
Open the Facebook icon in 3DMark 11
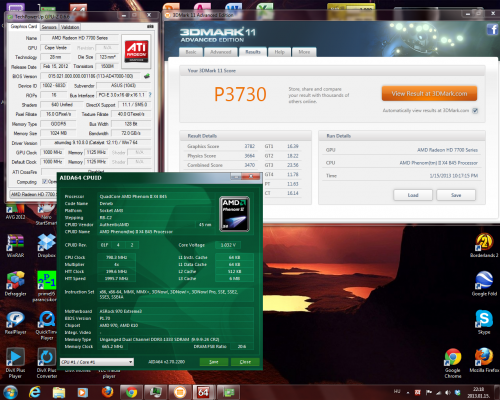point(492,30)
